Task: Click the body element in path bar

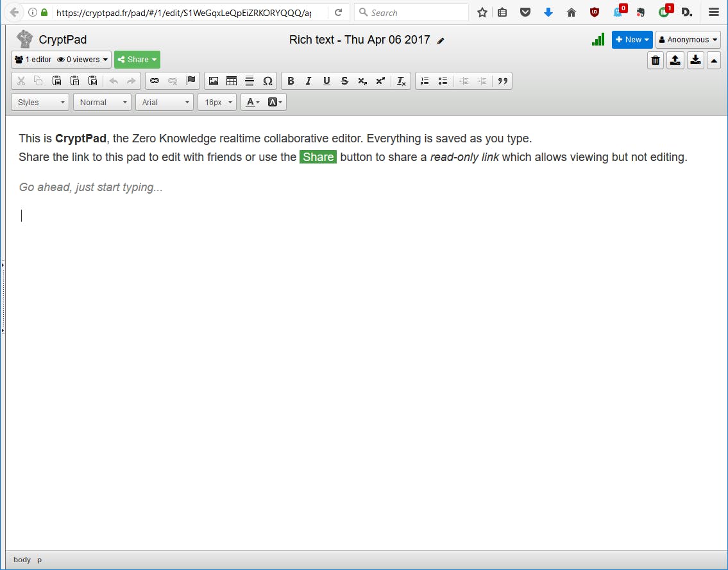Action: click(x=22, y=560)
